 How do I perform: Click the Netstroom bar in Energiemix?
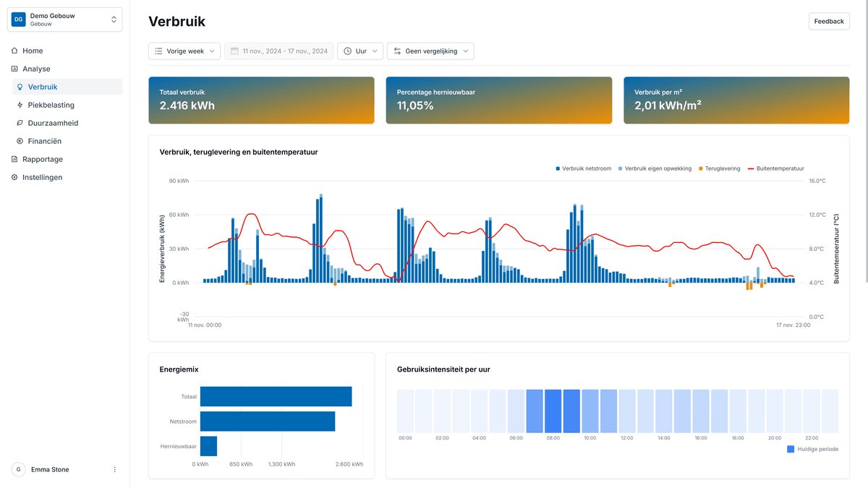[268, 421]
